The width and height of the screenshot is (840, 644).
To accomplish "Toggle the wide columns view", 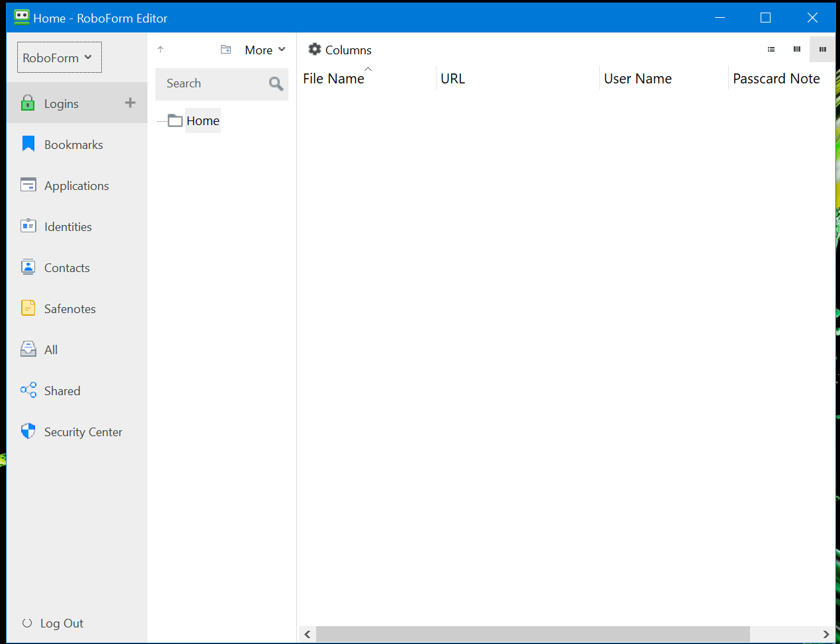I will click(x=822, y=49).
